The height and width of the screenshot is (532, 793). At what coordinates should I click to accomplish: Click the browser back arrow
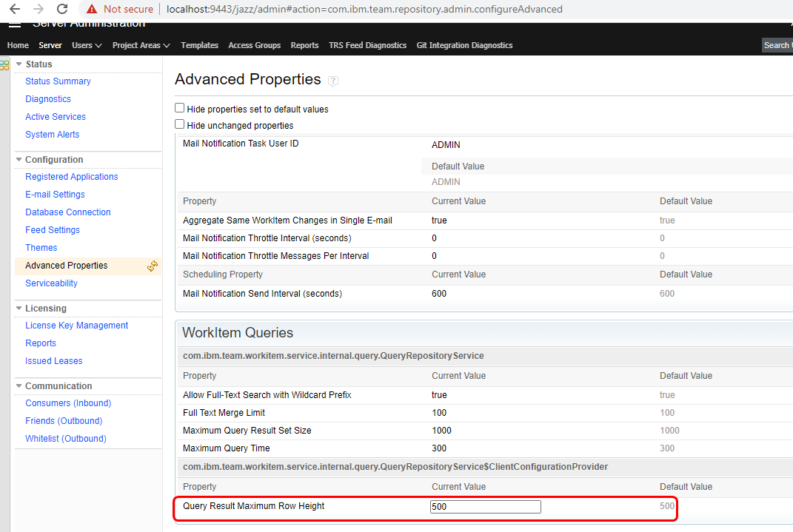[15, 10]
